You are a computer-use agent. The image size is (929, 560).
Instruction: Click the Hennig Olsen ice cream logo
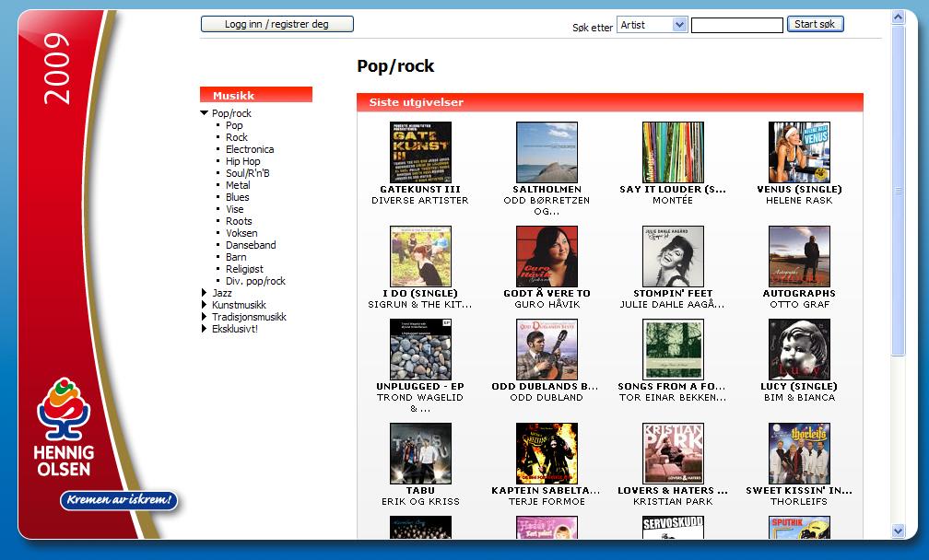(x=64, y=427)
